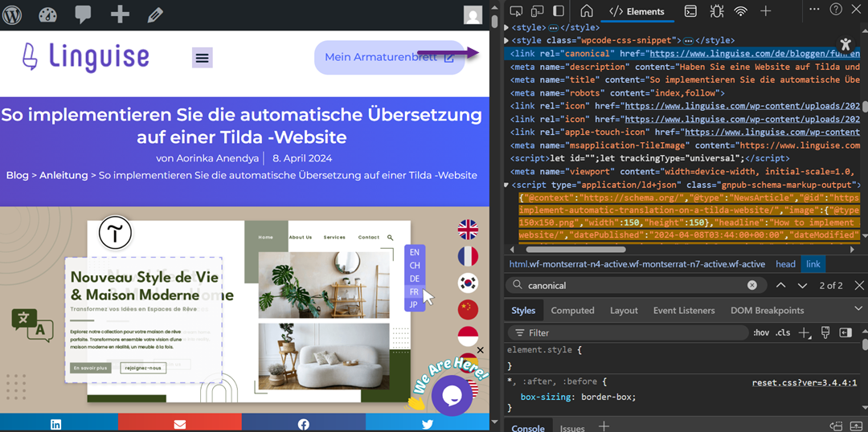Image resolution: width=868 pixels, height=432 pixels.
Task: Share the post on Facebook
Action: (x=303, y=424)
